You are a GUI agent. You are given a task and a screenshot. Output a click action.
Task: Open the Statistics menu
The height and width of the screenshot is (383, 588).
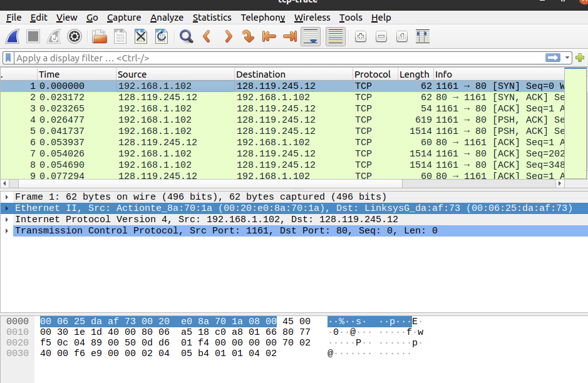coord(212,18)
